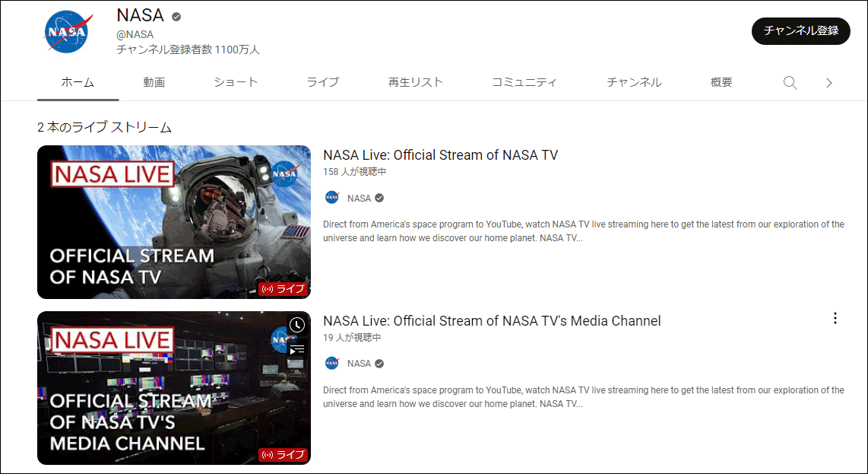868x474 pixels.
Task: Click the チャンネル登録者数 1100万人 subscriber count
Action: 188,49
